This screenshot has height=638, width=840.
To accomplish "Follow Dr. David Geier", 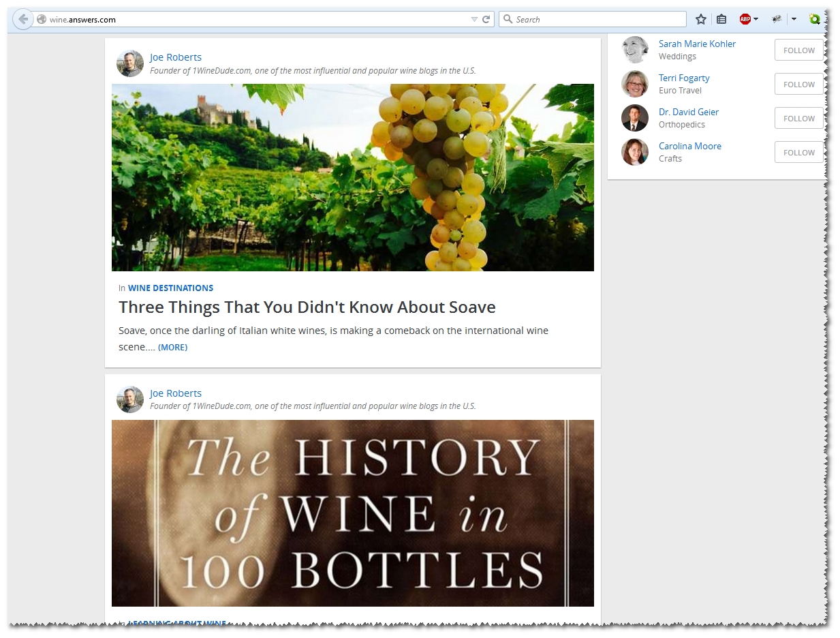I will pyautogui.click(x=798, y=119).
